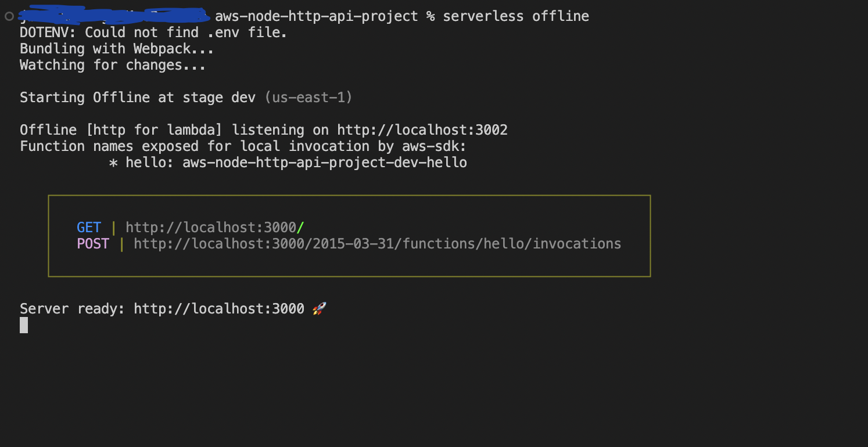Click the gray (us-east-1) region text
This screenshot has width=868, height=447.
[x=309, y=98]
